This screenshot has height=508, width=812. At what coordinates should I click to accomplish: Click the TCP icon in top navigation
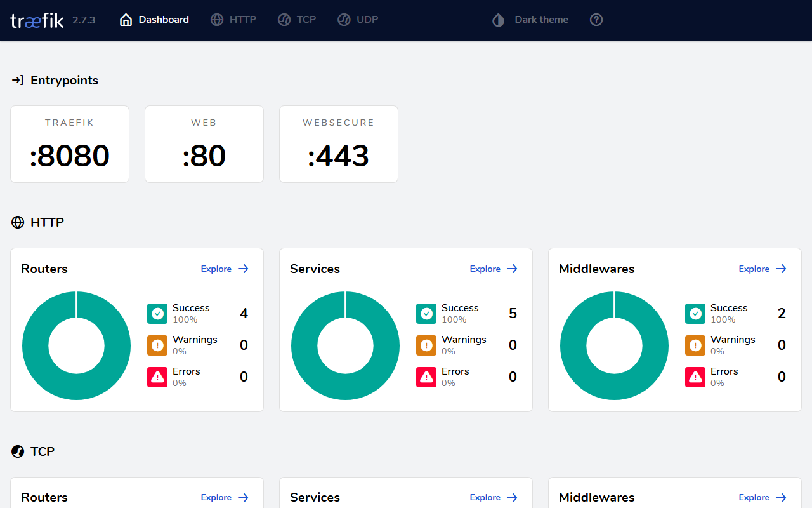[x=284, y=20]
